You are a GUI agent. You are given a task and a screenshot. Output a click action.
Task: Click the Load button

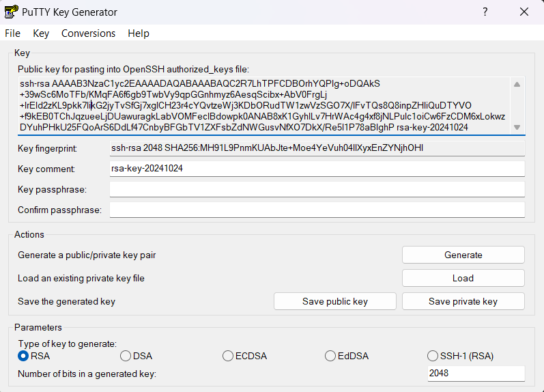[x=463, y=278]
